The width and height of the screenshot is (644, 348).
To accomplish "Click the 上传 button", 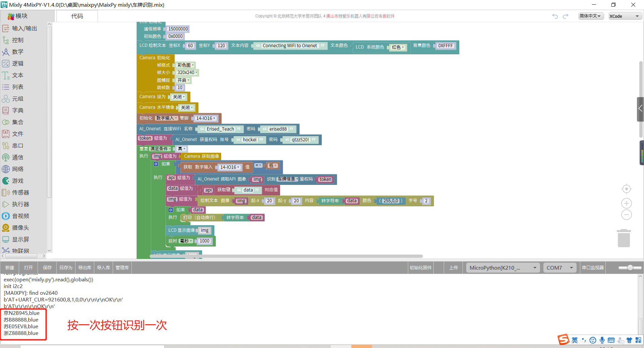I will click(x=453, y=268).
